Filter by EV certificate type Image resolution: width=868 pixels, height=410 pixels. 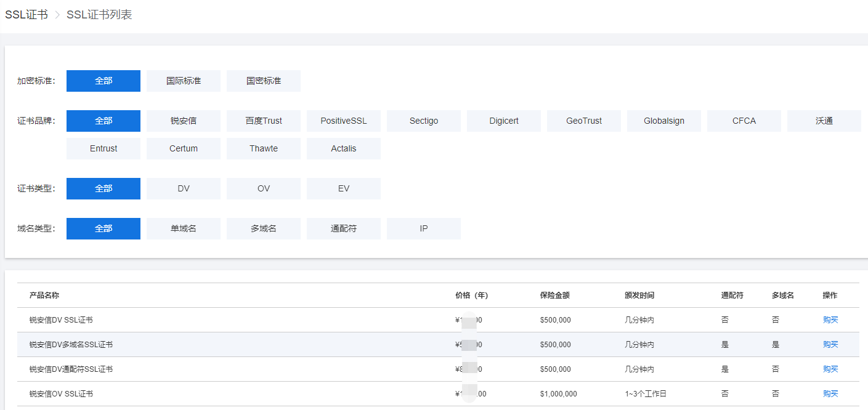[x=344, y=188]
